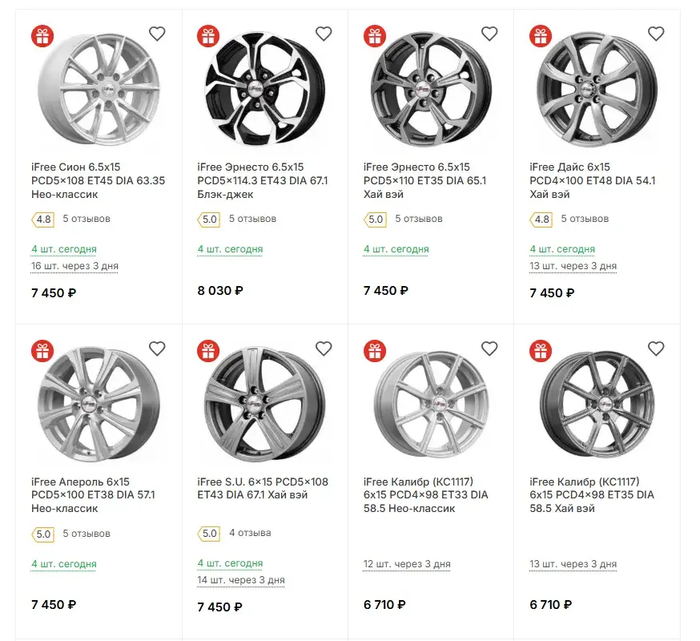Expand '13 шт. через 3 дня' for Калибр Хай вэй
Viewport: 700px width, 641px height.
point(573,564)
